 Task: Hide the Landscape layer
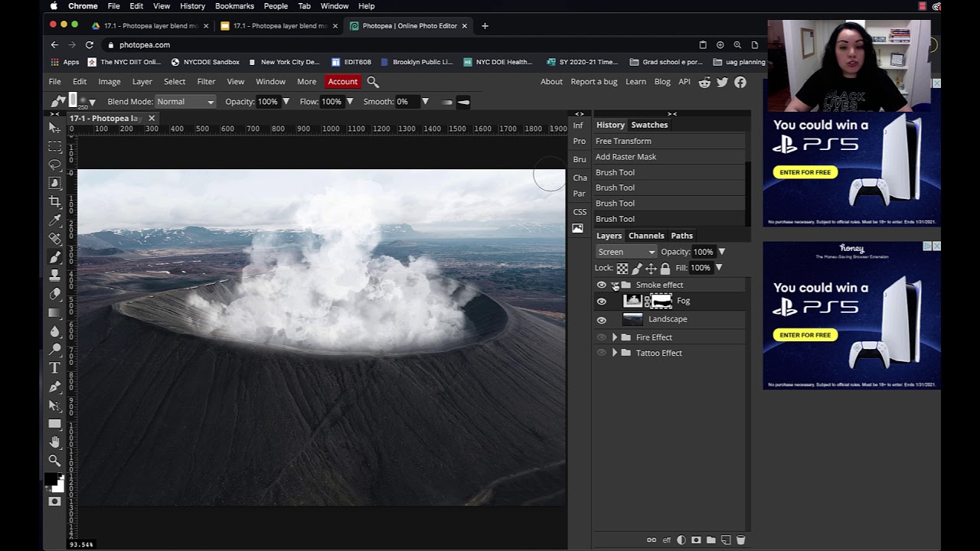tap(602, 320)
